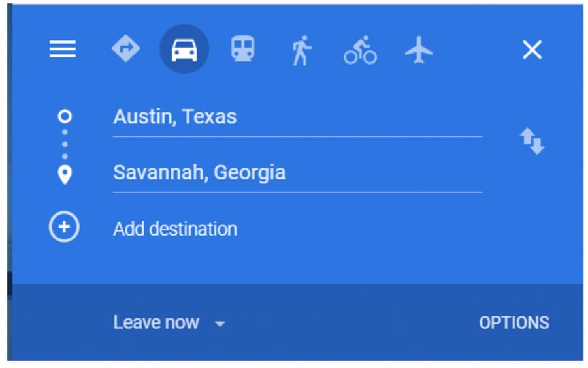
Task: Click the Add destination text
Action: 175,229
